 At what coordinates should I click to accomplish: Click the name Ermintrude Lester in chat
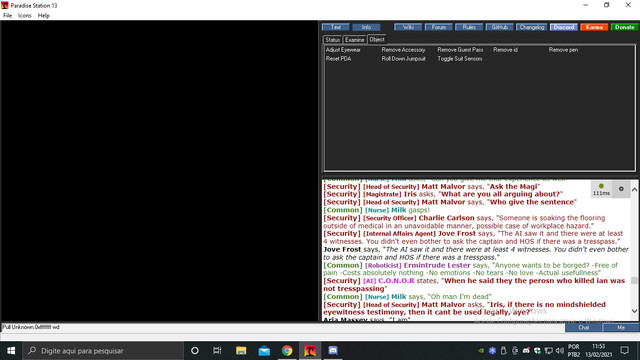tap(437, 265)
